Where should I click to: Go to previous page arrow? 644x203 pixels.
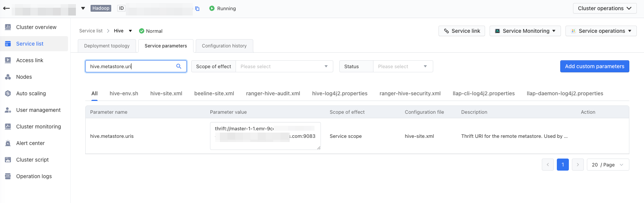tap(548, 165)
